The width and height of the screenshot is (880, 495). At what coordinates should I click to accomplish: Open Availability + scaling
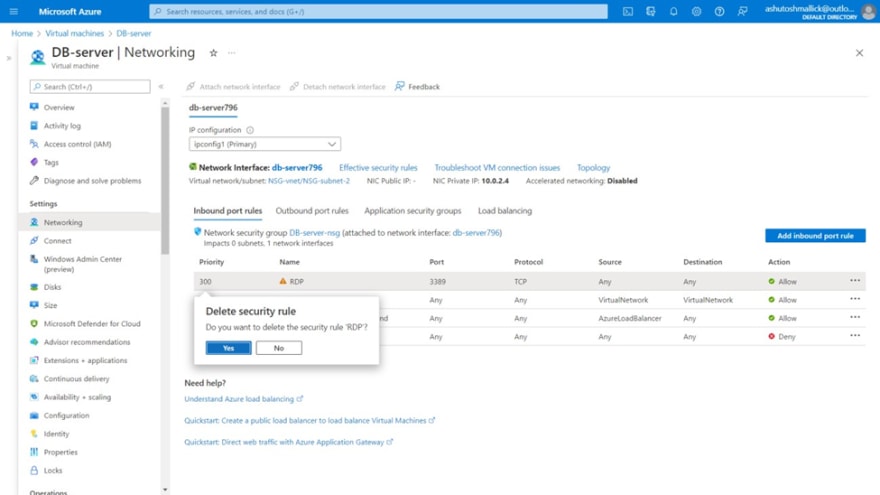point(77,397)
